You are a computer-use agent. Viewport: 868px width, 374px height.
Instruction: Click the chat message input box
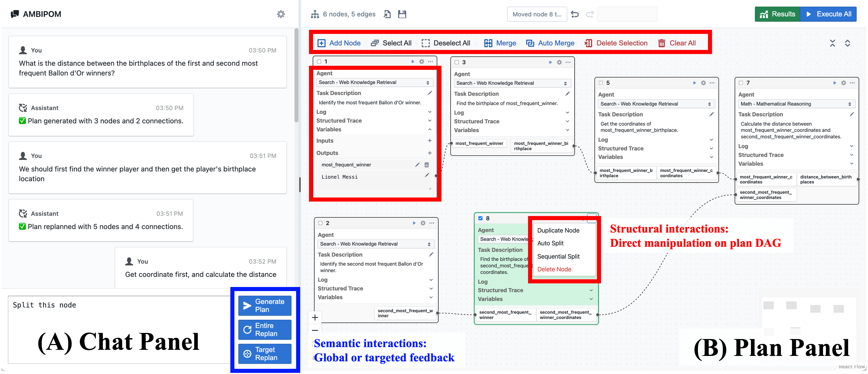(x=119, y=329)
